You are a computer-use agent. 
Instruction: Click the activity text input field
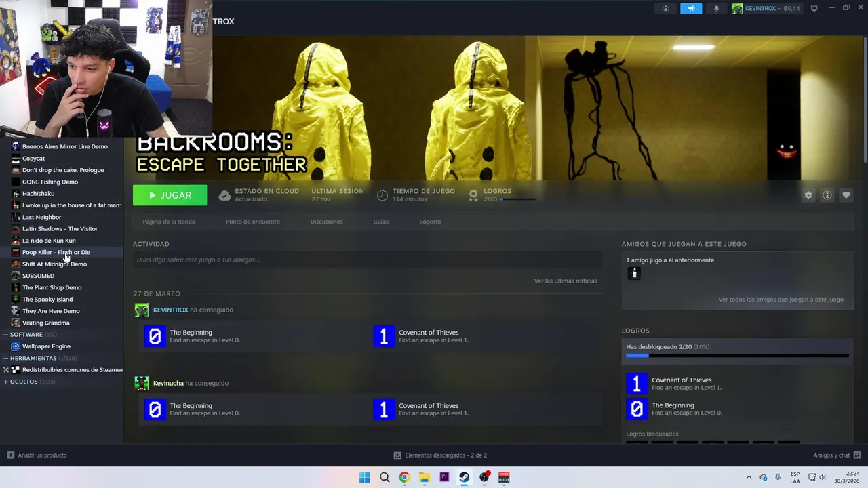pos(368,260)
